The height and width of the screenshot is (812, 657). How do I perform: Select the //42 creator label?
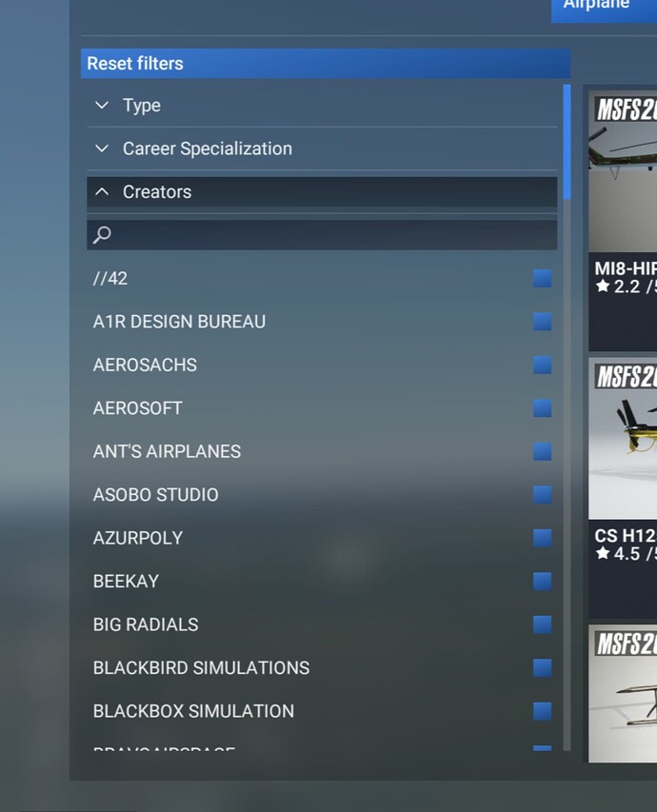coord(110,279)
